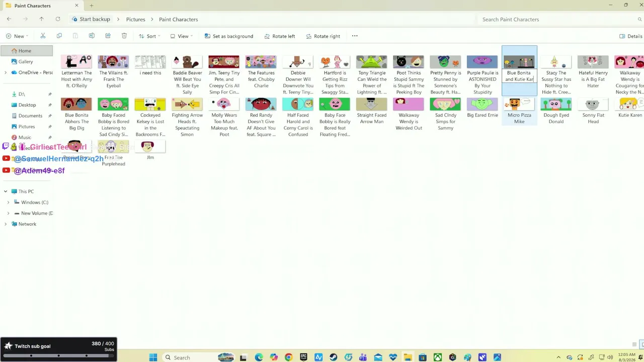Image resolution: width=644 pixels, height=362 pixels.
Task: Show hidden system tray icons
Action: pos(558,357)
